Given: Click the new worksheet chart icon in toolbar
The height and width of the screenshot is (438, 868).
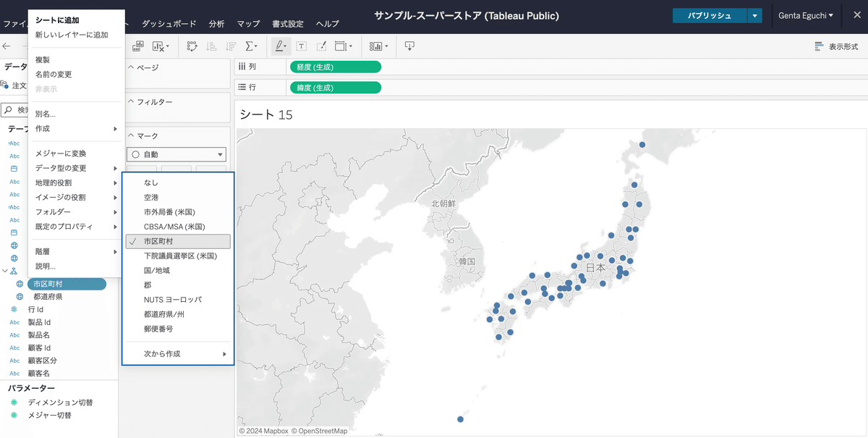Looking at the screenshot, I should coord(137,46).
